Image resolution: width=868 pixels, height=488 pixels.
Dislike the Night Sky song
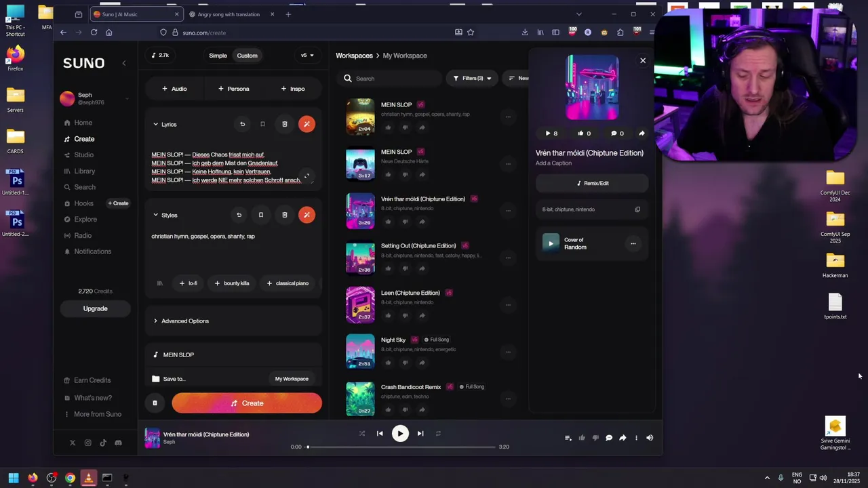405,363
